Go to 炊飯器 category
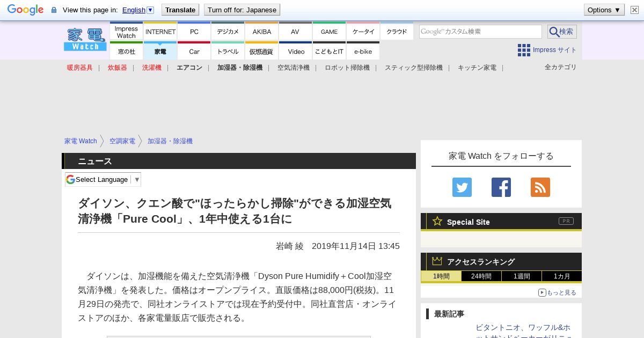The width and height of the screenshot is (644, 338). [118, 68]
